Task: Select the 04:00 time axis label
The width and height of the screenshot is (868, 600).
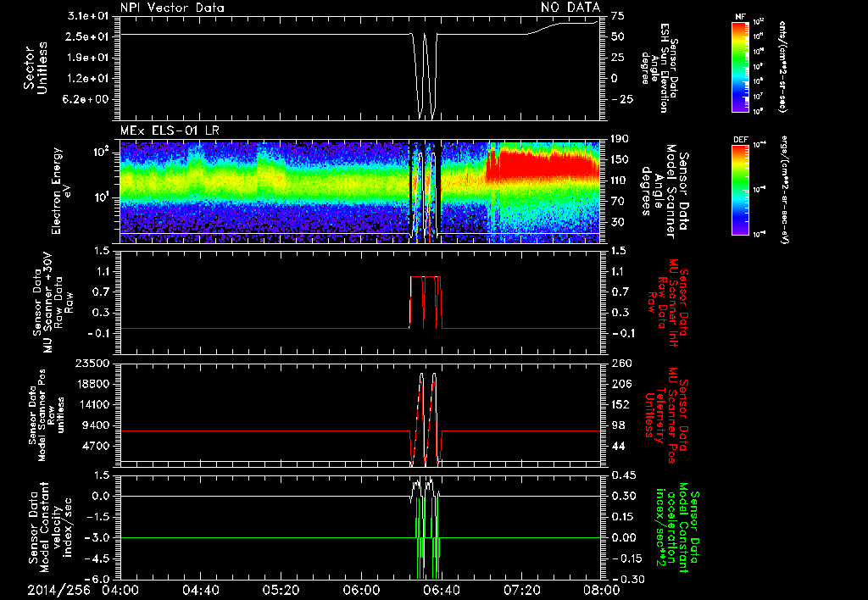Action: coord(121,590)
